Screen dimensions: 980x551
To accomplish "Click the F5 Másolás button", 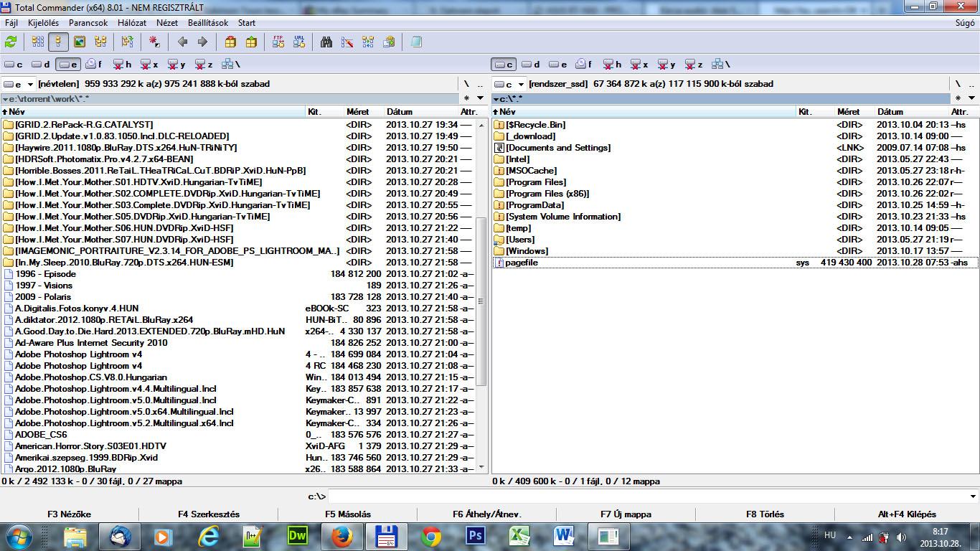I will 348,514.
